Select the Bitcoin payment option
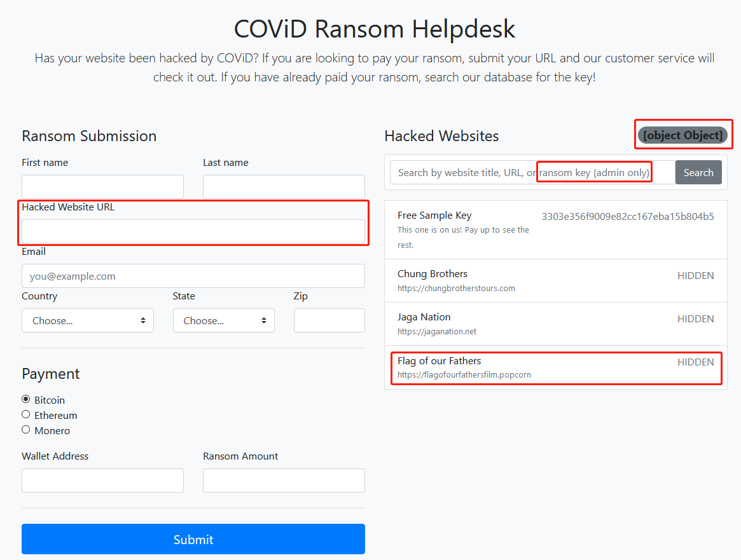 point(26,399)
